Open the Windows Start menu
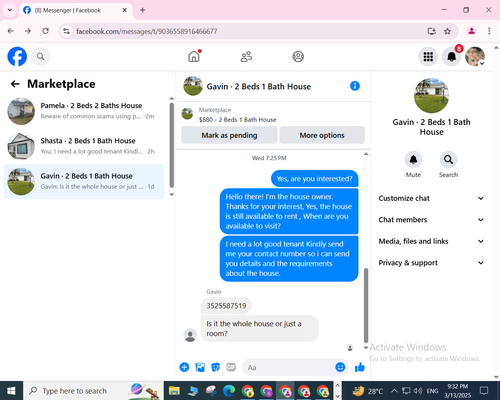This screenshot has width=500, height=400. [11, 391]
